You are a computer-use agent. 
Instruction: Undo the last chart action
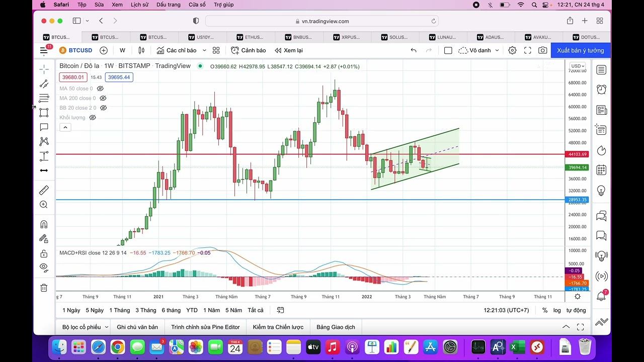[414, 50]
